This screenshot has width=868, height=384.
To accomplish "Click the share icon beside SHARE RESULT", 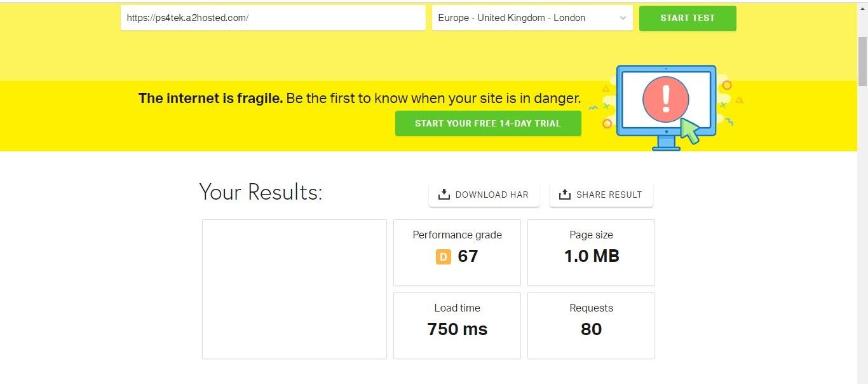I will pos(565,195).
